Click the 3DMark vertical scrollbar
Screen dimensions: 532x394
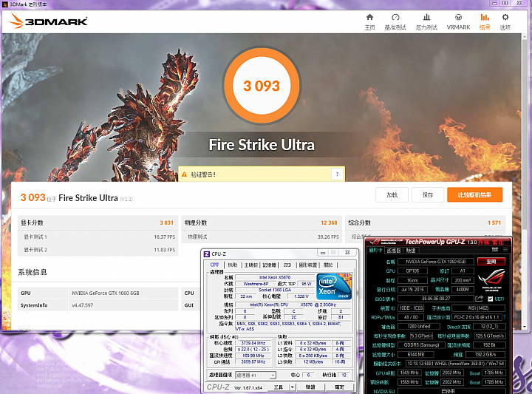[x=525, y=136]
